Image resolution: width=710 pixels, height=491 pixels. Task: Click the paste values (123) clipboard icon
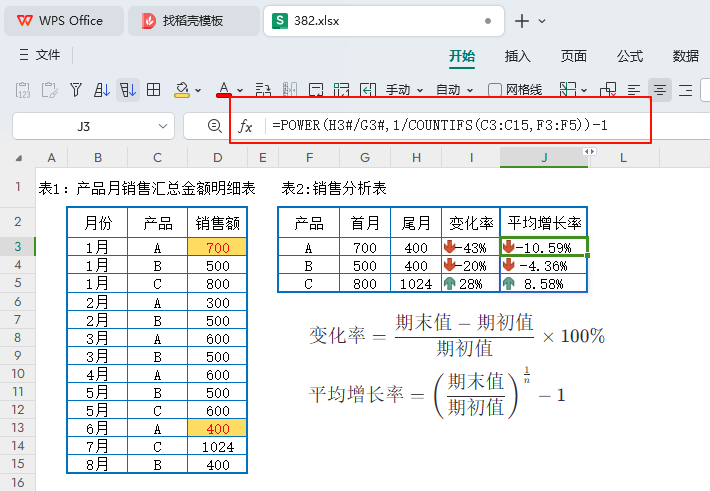[x=23, y=90]
